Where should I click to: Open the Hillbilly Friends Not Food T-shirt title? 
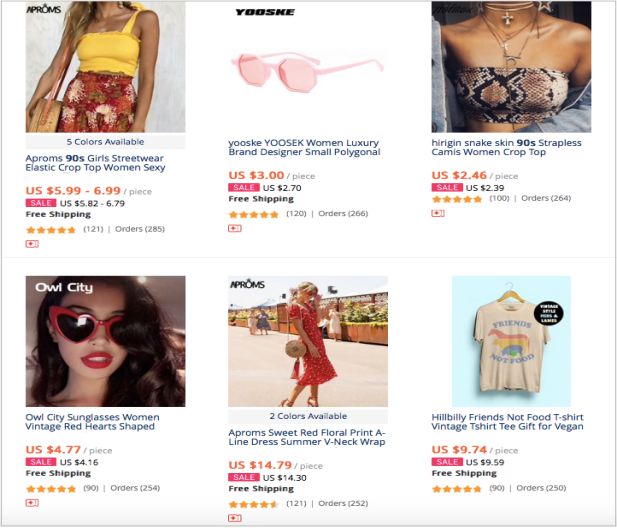coord(508,422)
